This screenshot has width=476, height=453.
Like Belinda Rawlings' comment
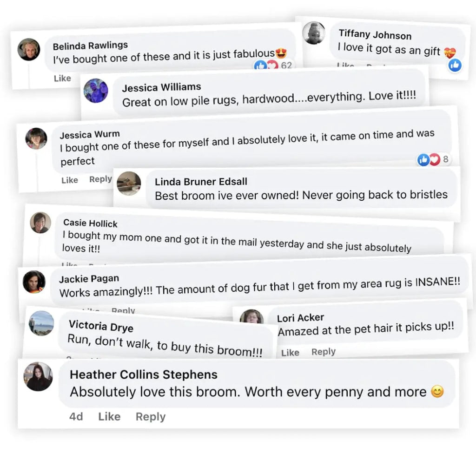point(62,78)
